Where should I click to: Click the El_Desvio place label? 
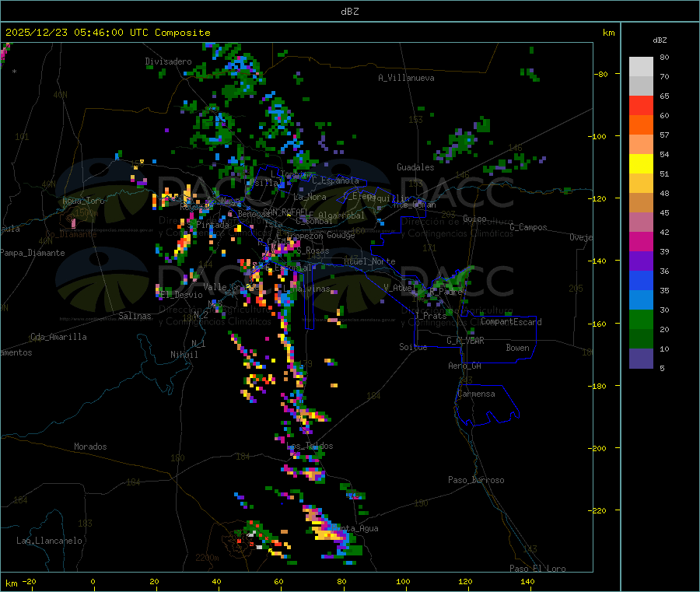[182, 295]
